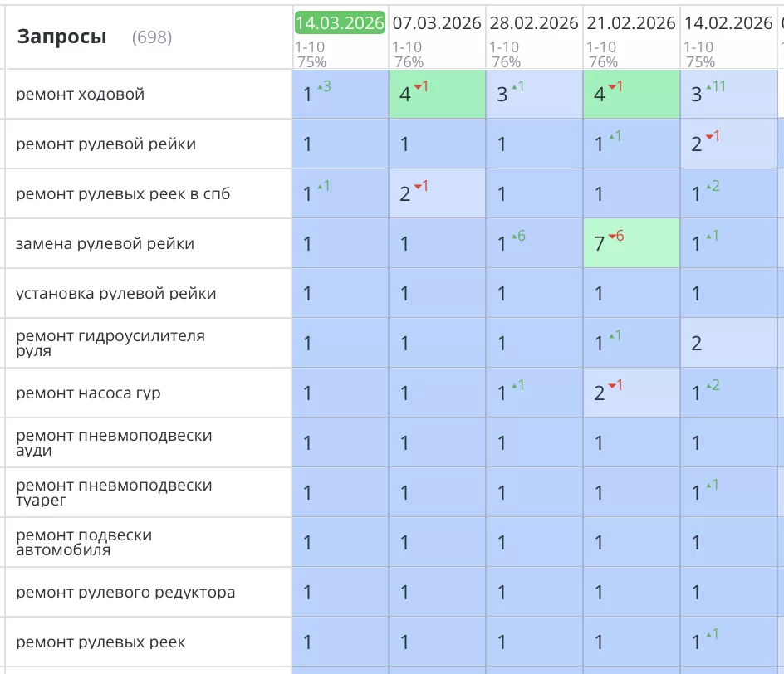Click the 14.02.2026 date header

point(728,22)
